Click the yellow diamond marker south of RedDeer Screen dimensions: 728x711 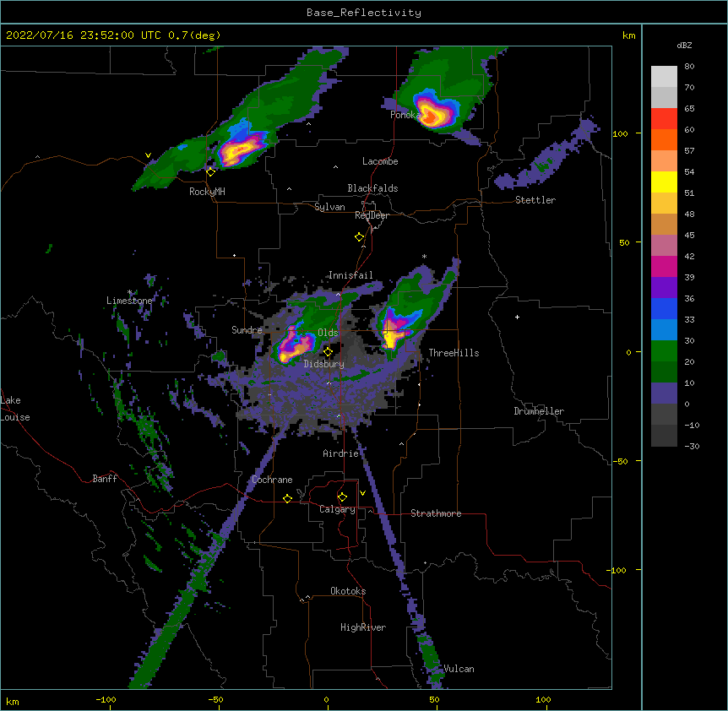360,237
